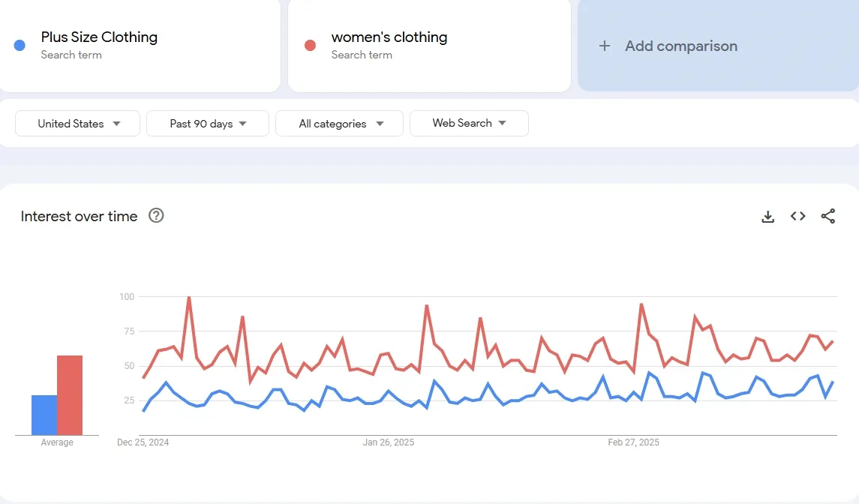Image resolution: width=859 pixels, height=504 pixels.
Task: Click the Feb 27, 2025 axis label
Action: 632,442
